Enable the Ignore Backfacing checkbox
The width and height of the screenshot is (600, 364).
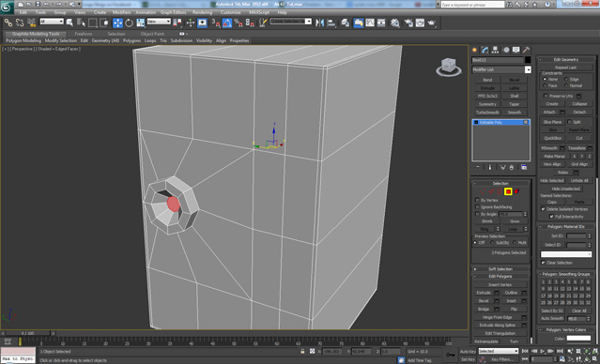click(477, 206)
